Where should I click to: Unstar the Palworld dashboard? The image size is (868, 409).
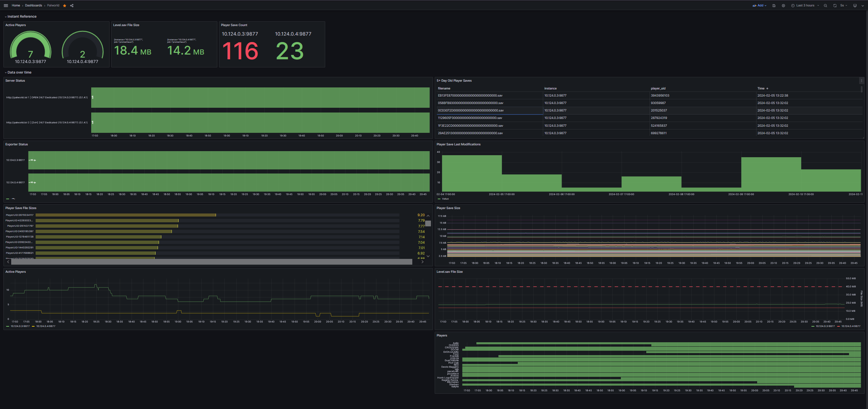64,5
